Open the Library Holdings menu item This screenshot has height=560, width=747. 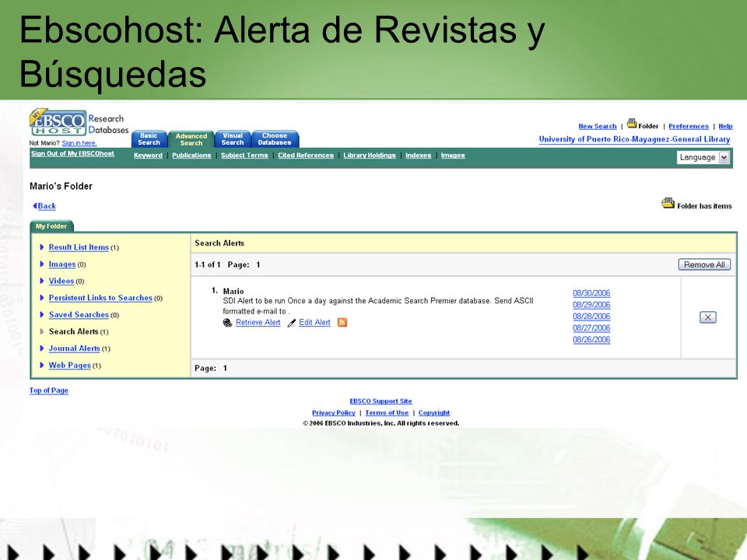370,156
